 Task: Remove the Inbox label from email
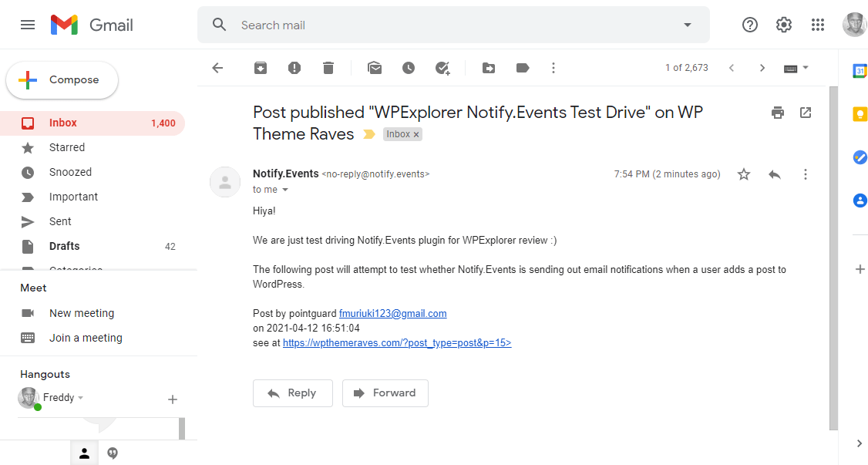point(416,134)
